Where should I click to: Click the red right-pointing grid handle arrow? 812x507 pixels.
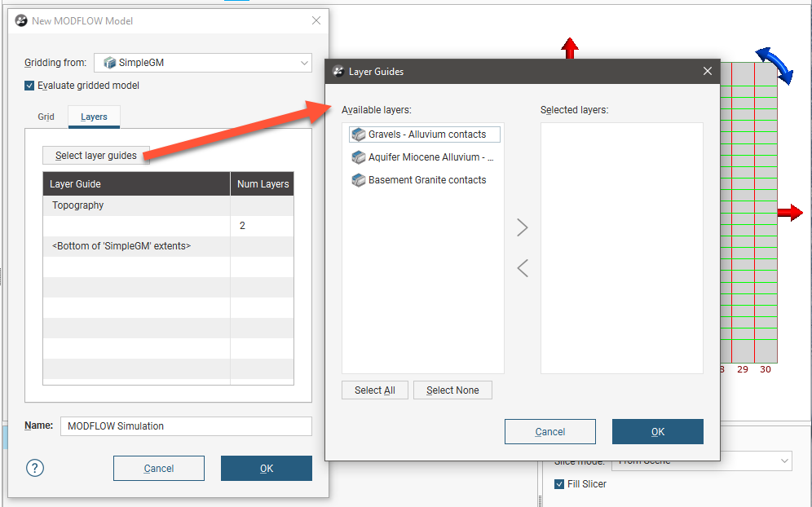[789, 213]
